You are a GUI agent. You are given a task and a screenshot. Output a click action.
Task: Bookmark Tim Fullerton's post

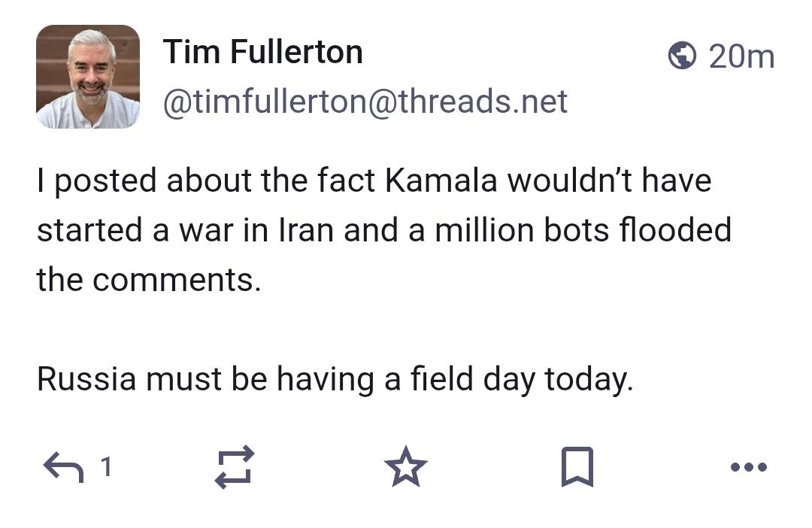click(577, 467)
